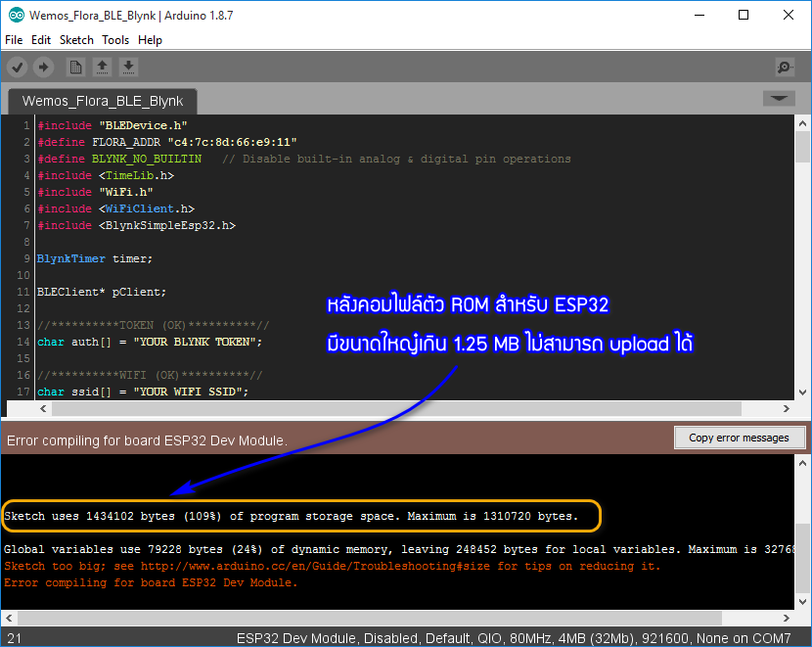
Task: Click the Upload sketch arrow icon
Action: [43, 67]
